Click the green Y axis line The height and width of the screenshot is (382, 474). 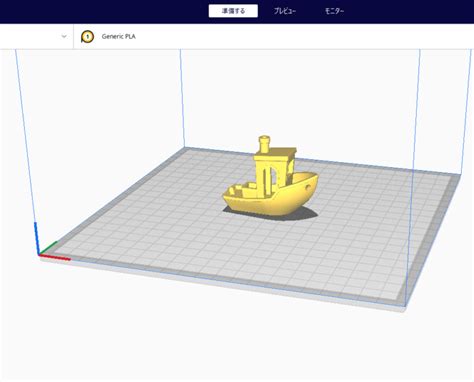(49, 248)
